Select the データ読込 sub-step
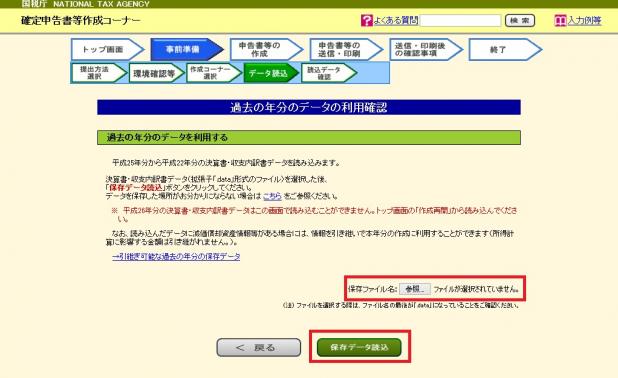The height and width of the screenshot is (378, 618). click(x=272, y=73)
